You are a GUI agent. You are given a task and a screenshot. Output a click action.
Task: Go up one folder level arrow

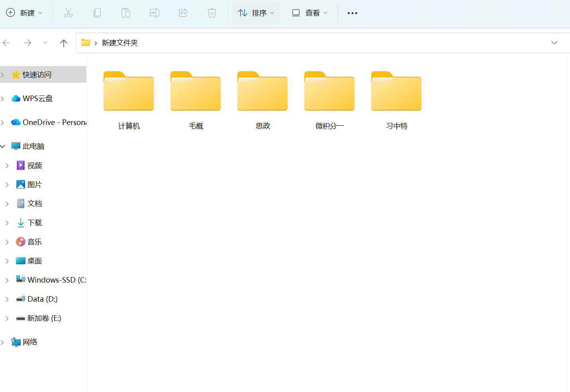[64, 43]
